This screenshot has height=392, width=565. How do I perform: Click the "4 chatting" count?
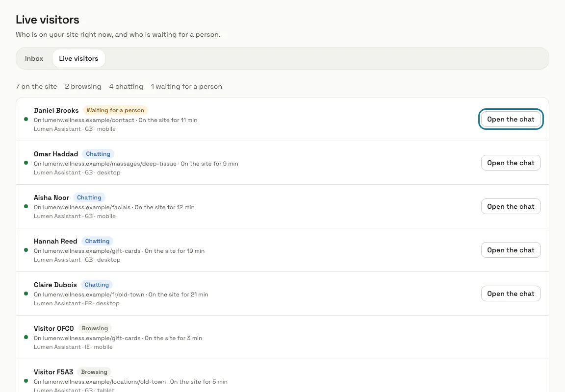point(126,86)
